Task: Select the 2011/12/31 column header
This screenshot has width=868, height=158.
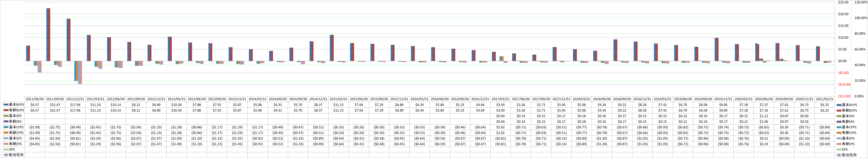Action: pos(75,99)
